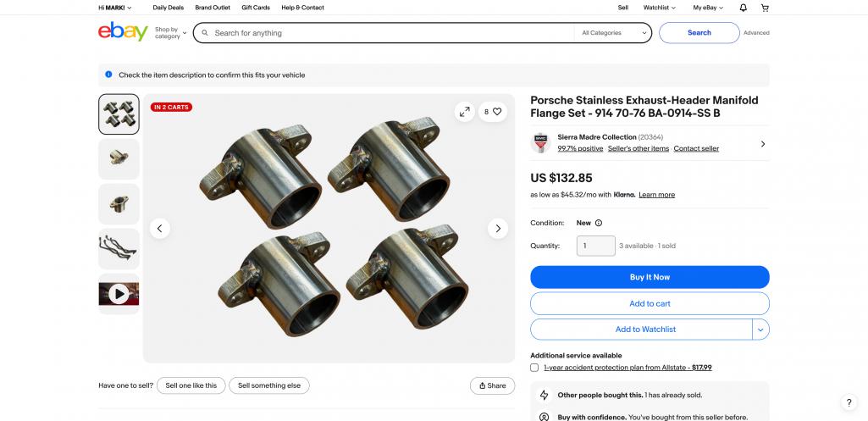Image resolution: width=868 pixels, height=421 pixels.
Task: Open the Seller's other items link
Action: [638, 148]
